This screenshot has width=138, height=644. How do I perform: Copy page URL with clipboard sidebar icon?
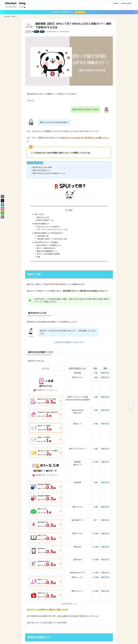2,217
